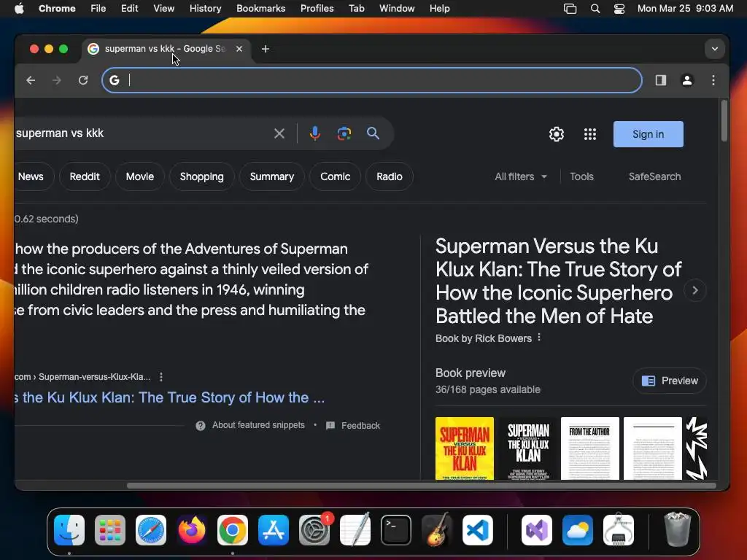
Task: Select the Reddit filter chip
Action: tap(85, 176)
